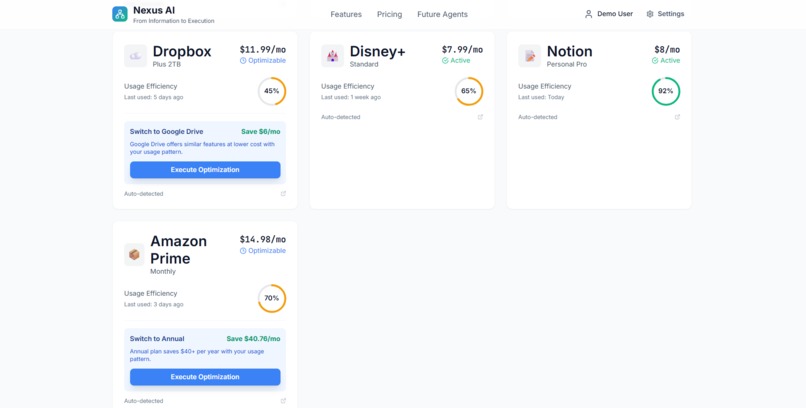Click the Save $6/mo label
This screenshot has height=408, width=806.
point(261,132)
